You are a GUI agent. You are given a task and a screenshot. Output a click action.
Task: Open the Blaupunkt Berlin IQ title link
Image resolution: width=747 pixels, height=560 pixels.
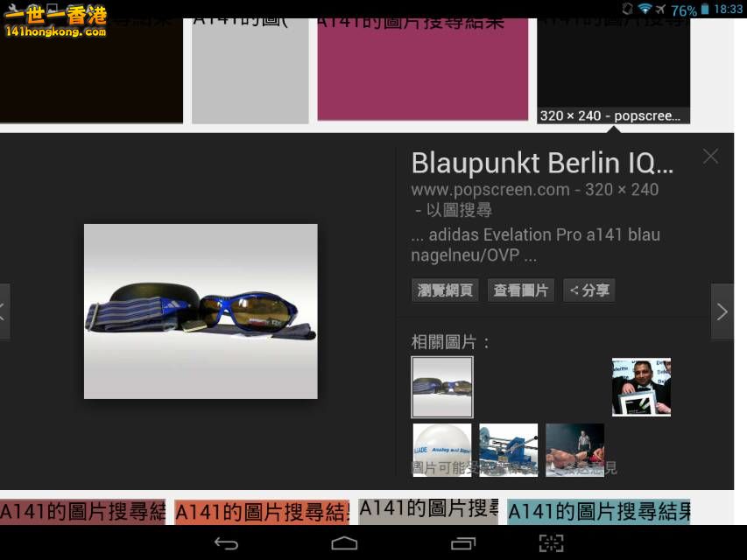[542, 164]
